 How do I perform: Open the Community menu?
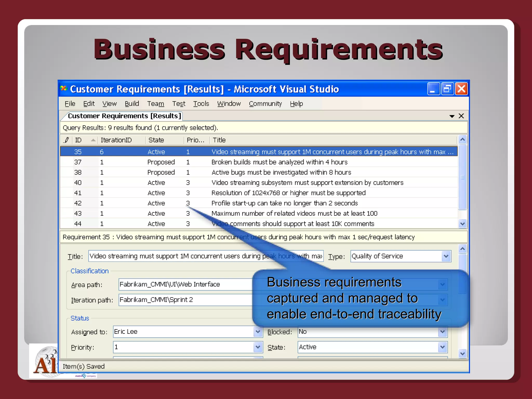tap(265, 104)
